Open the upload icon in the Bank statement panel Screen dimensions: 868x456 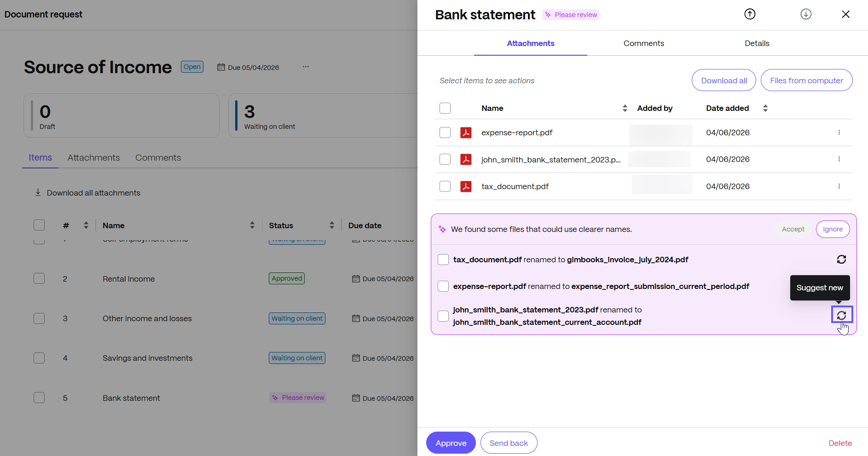(x=749, y=14)
